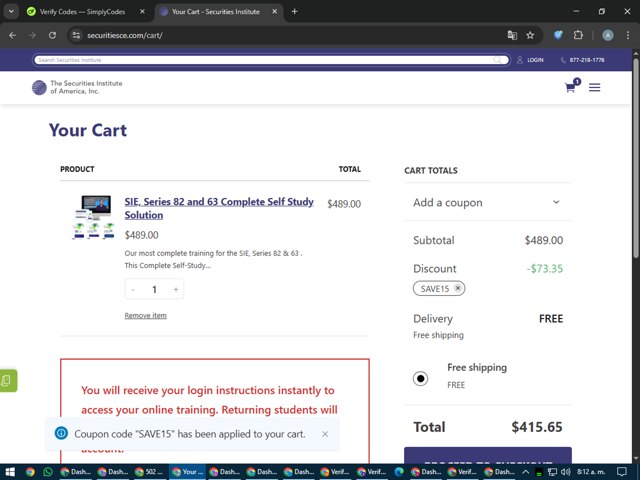Expand the Add a coupon section

(x=488, y=202)
